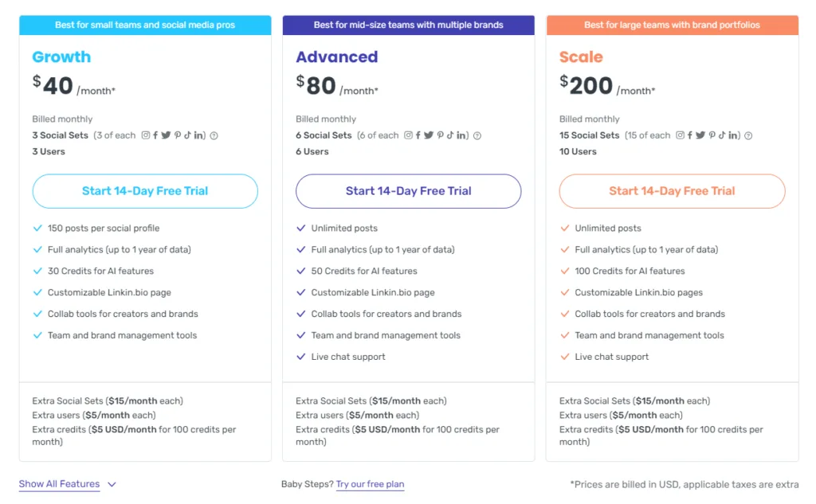Click the Twitter icon in Growth plan

[166, 135]
